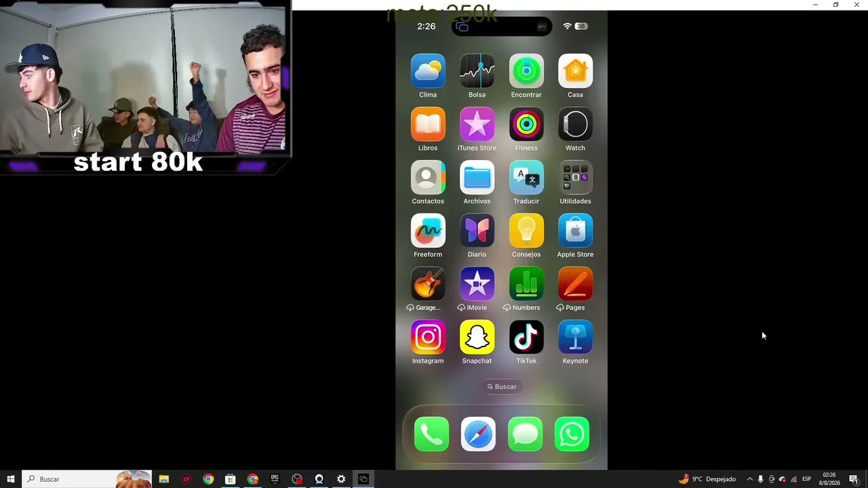
Task: Open the Casa home app
Action: (575, 71)
